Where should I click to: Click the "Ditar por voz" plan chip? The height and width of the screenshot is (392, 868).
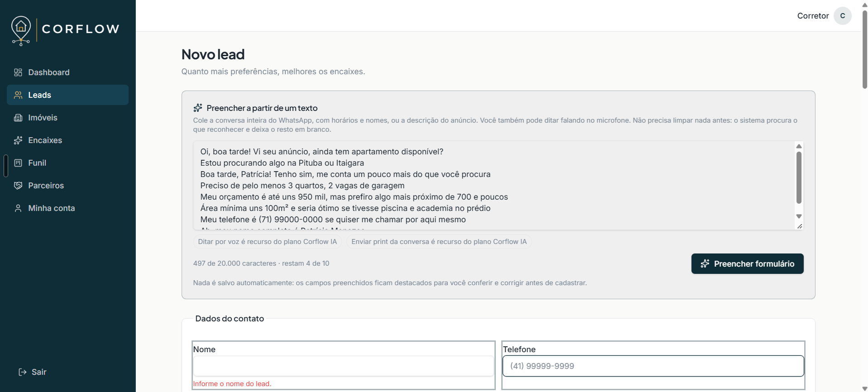pos(267,242)
